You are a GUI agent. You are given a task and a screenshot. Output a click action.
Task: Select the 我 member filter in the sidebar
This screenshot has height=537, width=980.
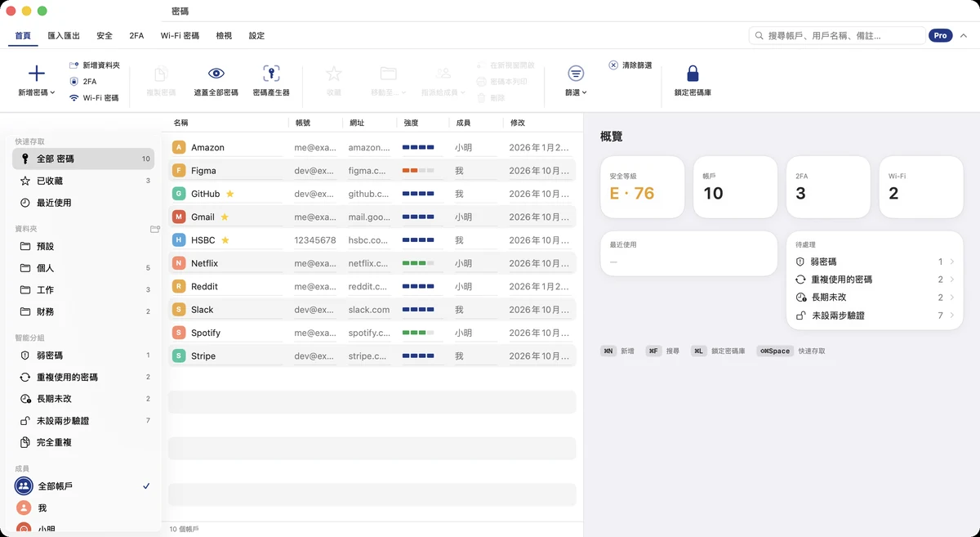83,508
